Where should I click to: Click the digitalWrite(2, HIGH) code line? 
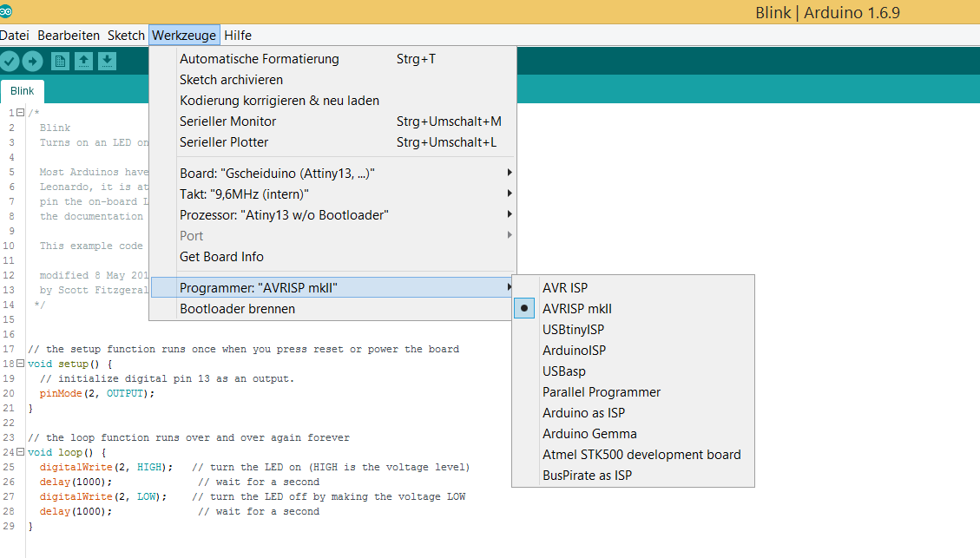(x=106, y=467)
